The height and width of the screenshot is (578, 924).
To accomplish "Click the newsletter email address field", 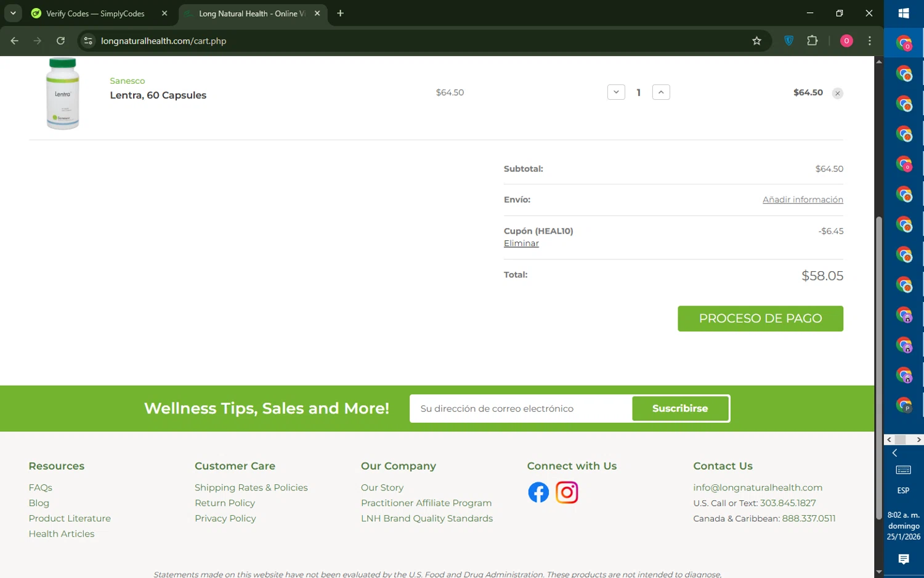I will [521, 409].
